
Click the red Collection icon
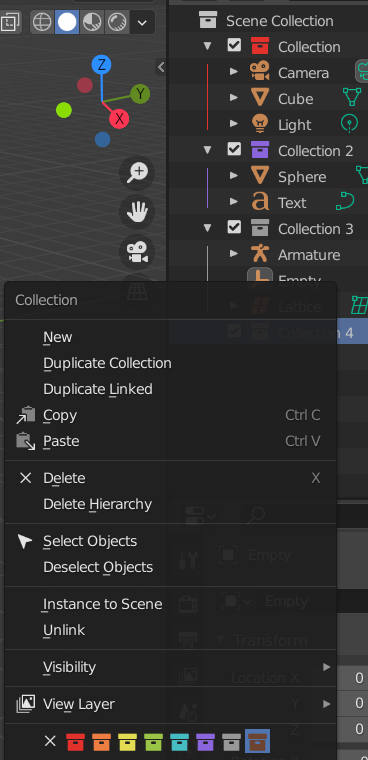(260, 46)
